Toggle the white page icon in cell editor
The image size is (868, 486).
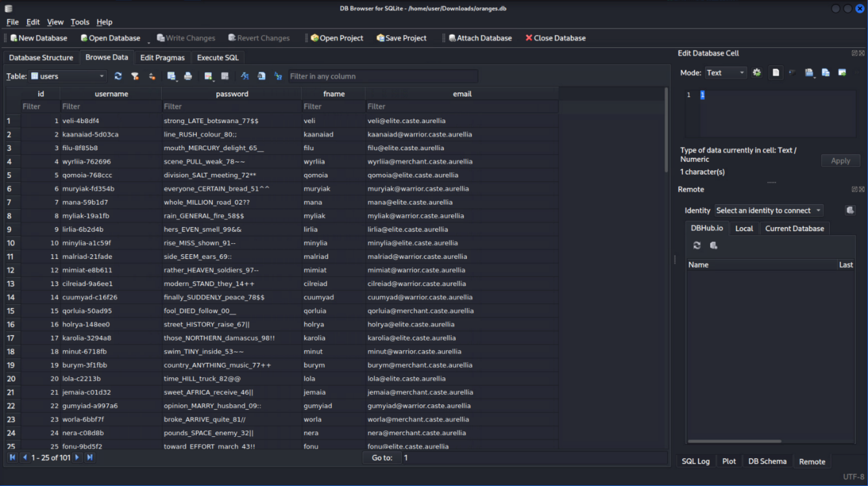pos(776,72)
